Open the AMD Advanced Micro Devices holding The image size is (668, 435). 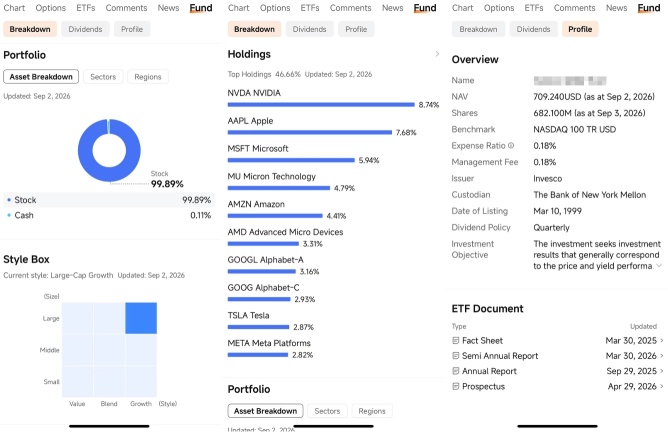(285, 232)
